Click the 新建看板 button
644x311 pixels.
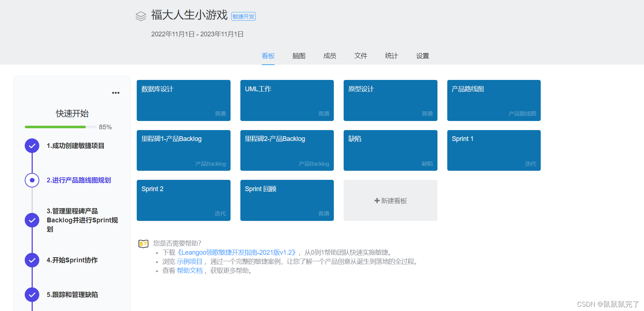[x=391, y=201]
